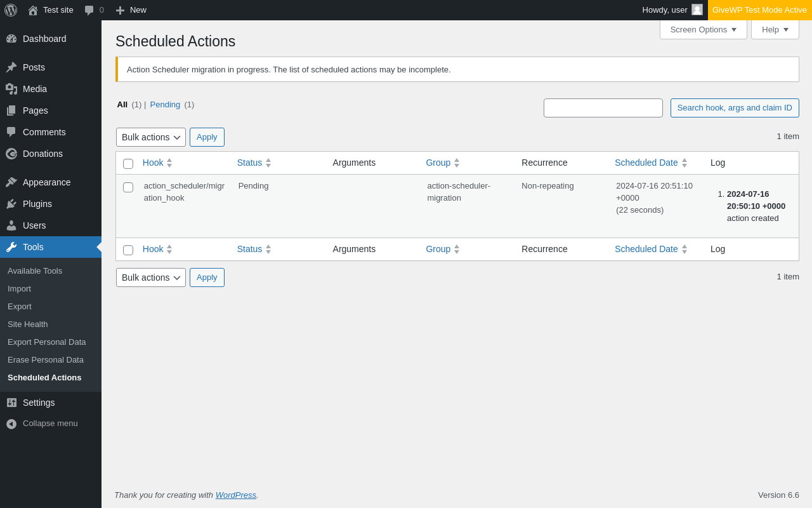The height and width of the screenshot is (508, 812).
Task: Open the top Bulk actions dropdown
Action: (151, 137)
